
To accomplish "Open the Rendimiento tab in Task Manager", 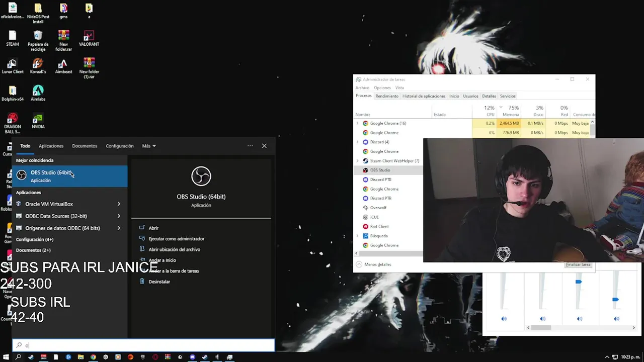I will coord(387,96).
